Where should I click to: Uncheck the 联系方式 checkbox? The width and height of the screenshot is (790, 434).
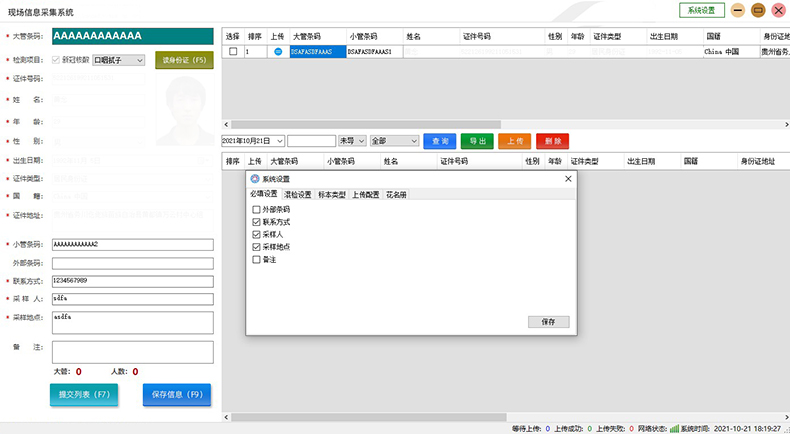click(x=257, y=221)
